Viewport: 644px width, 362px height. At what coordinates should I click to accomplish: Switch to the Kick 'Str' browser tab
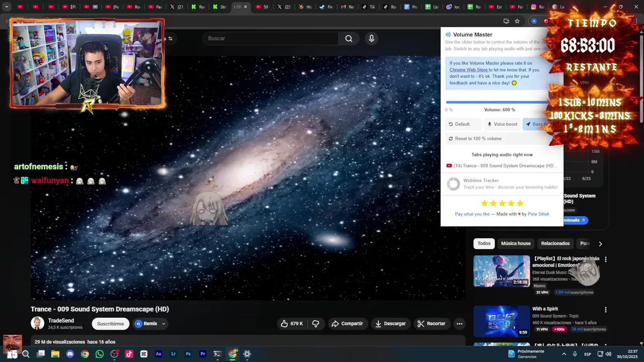[220, 7]
